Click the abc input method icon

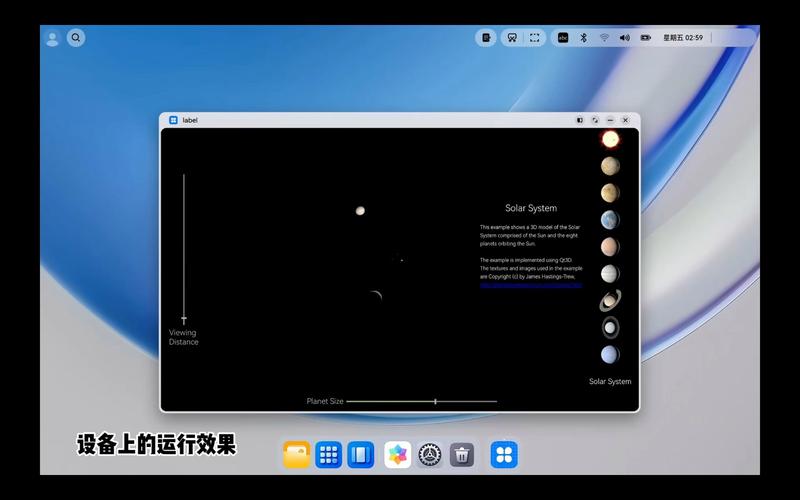563,38
